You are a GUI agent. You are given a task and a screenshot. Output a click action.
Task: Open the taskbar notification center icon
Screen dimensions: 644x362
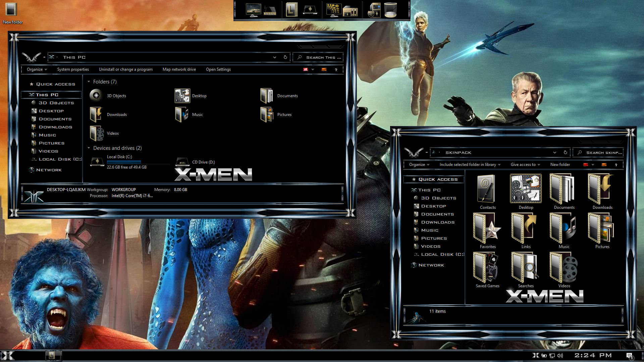pyautogui.click(x=630, y=356)
